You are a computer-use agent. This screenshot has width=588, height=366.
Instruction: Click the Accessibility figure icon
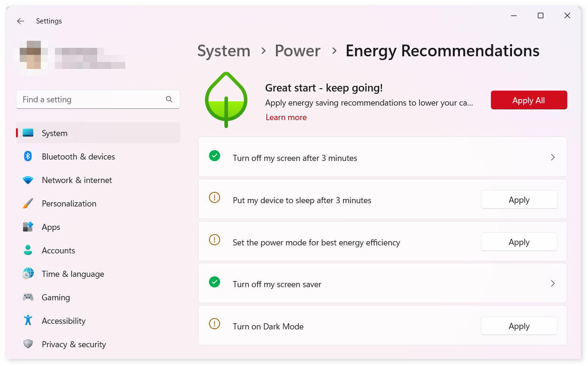click(x=28, y=320)
